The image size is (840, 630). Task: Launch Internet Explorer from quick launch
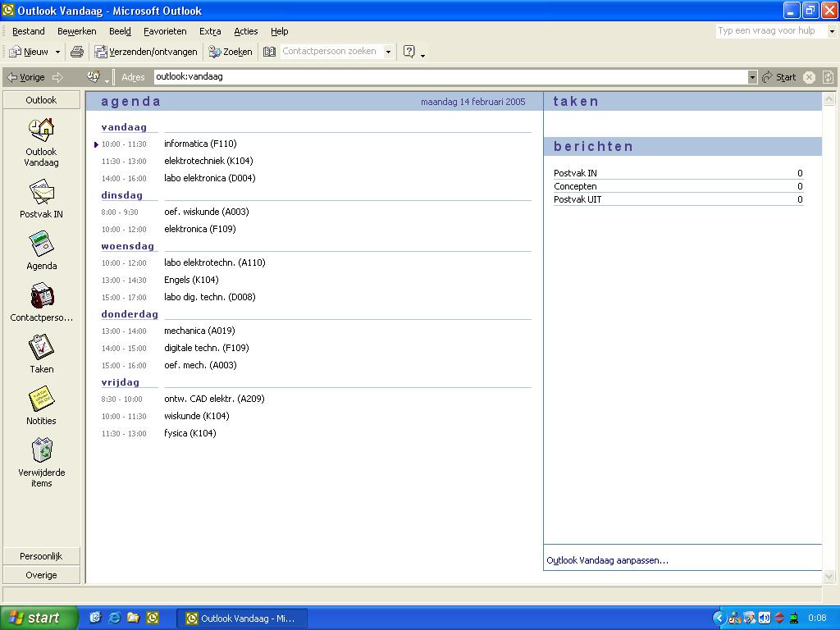tap(114, 618)
